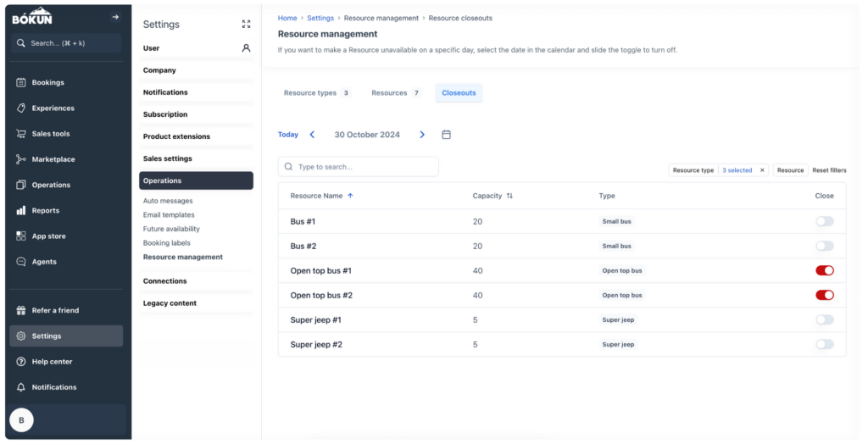This screenshot has width=868, height=444.
Task: Click the 'Open top bus #1' resource name
Action: pos(320,270)
